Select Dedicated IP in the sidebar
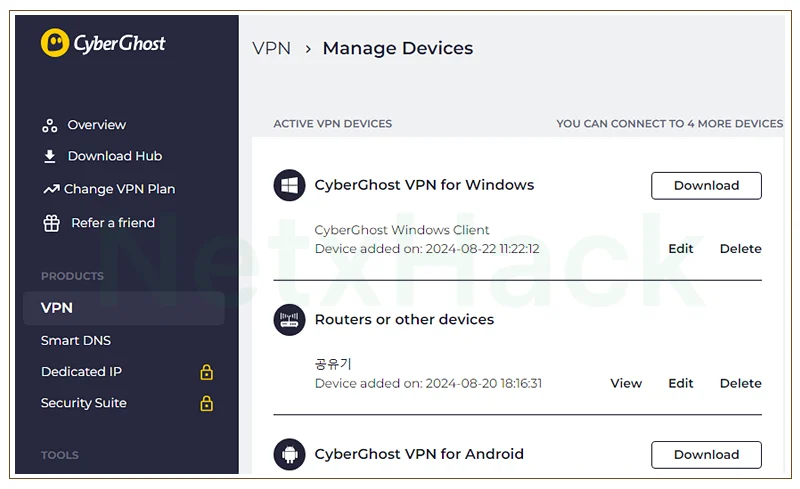Viewport: 800px width, 489px height. pyautogui.click(x=81, y=372)
